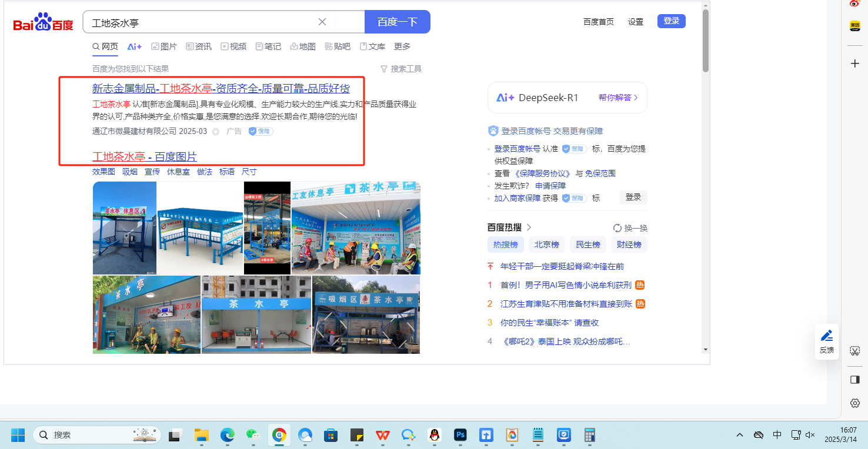
Task: Switch to the 视频 tab
Action: click(233, 46)
